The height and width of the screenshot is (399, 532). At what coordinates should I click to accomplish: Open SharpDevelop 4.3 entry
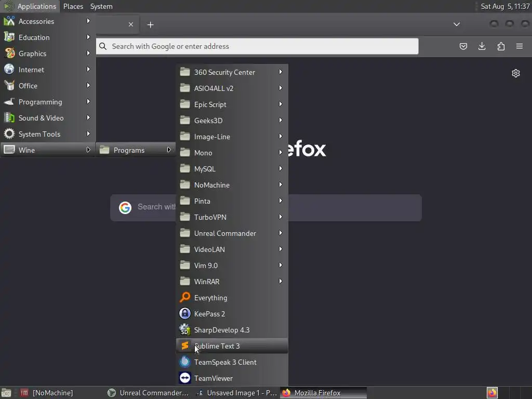232,330
